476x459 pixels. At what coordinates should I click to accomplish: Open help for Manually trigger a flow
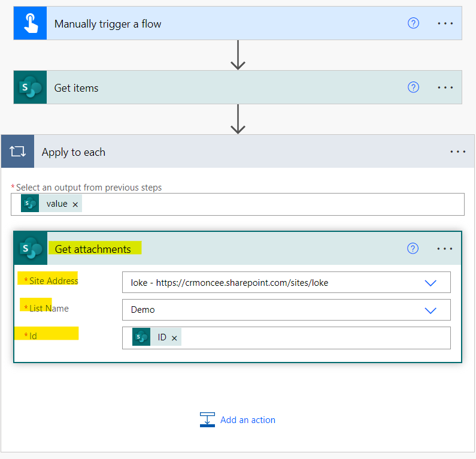[413, 23]
